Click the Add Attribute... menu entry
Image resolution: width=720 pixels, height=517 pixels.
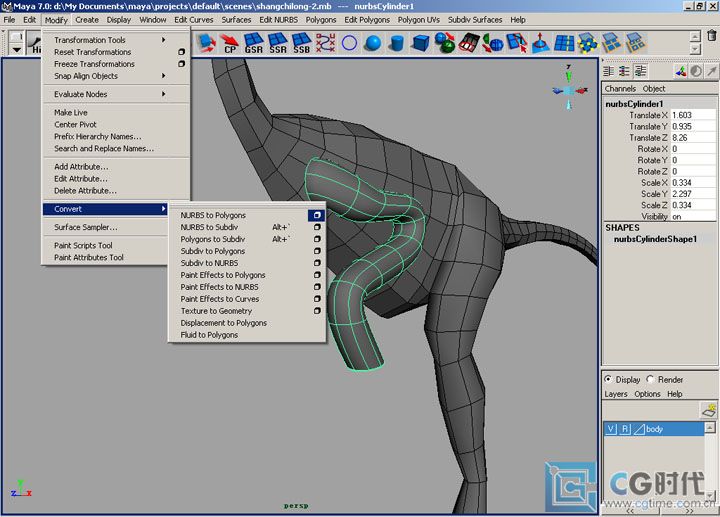81,167
